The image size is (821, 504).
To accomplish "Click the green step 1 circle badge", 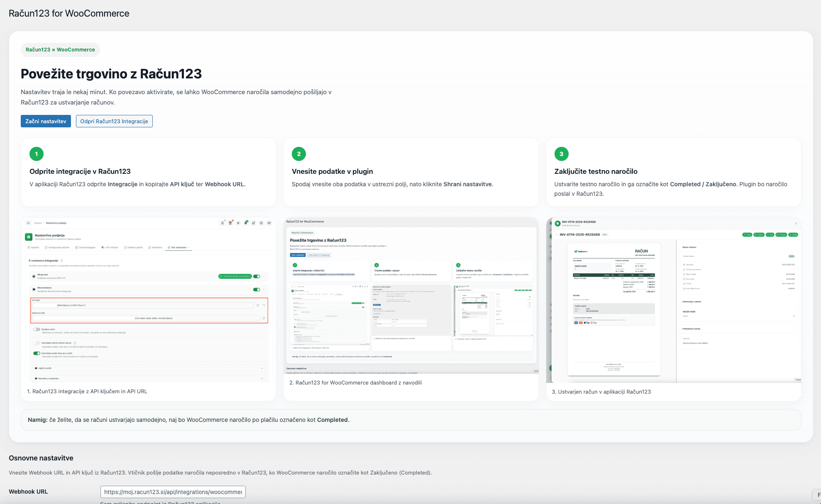I will (x=37, y=154).
